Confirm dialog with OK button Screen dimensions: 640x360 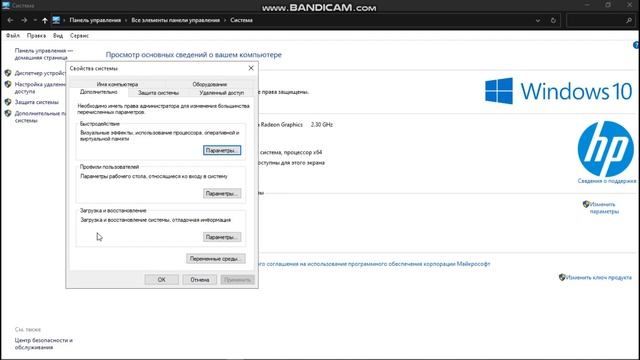tap(162, 280)
